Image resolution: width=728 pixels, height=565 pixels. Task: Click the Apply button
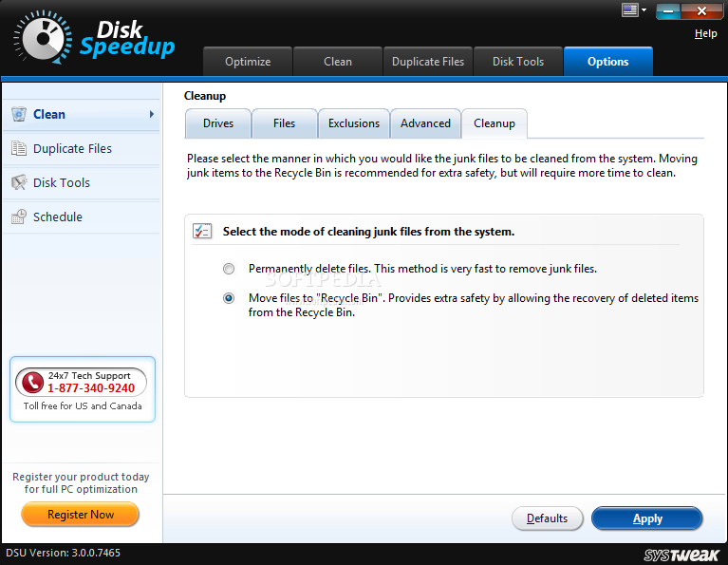(x=647, y=518)
